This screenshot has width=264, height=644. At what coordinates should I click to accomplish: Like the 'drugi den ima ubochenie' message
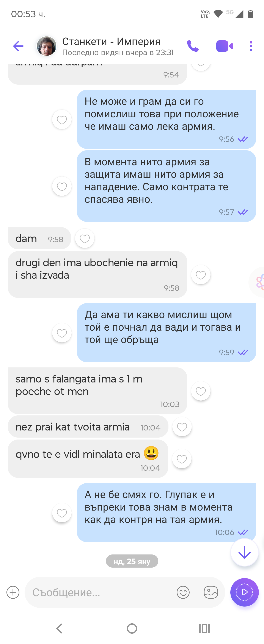(x=201, y=275)
